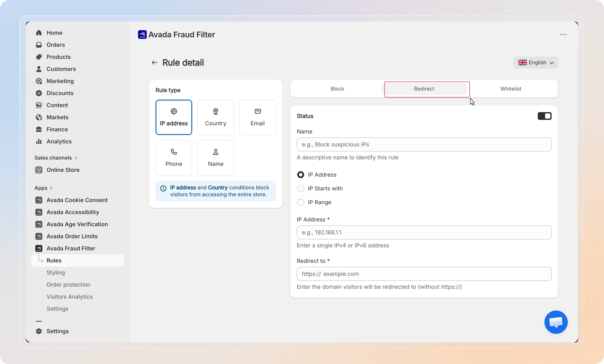Click the Redirect to URL input field
The height and width of the screenshot is (364, 604).
coord(424,274)
